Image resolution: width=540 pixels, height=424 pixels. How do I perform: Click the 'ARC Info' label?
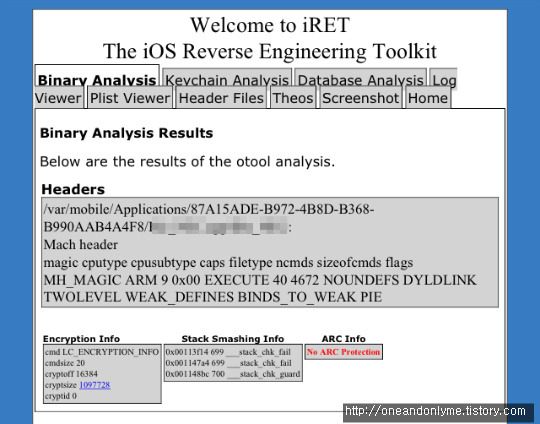343,339
